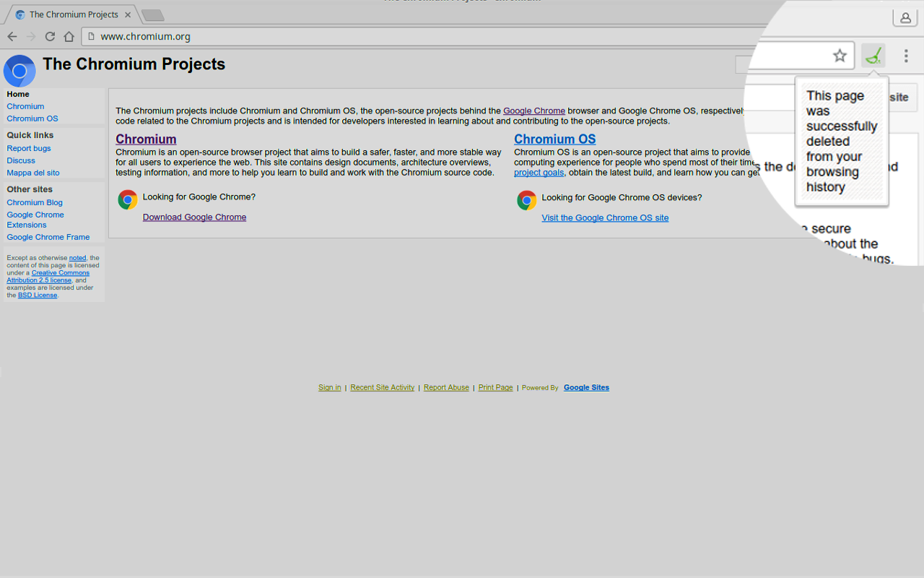924x578 pixels.
Task: Click the 'noted' link in license text
Action: pos(77,258)
